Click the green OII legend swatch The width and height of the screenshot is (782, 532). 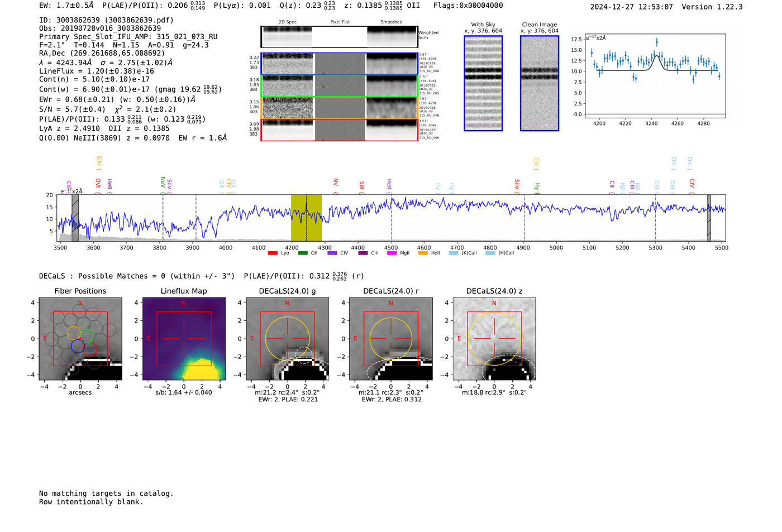[x=303, y=253]
